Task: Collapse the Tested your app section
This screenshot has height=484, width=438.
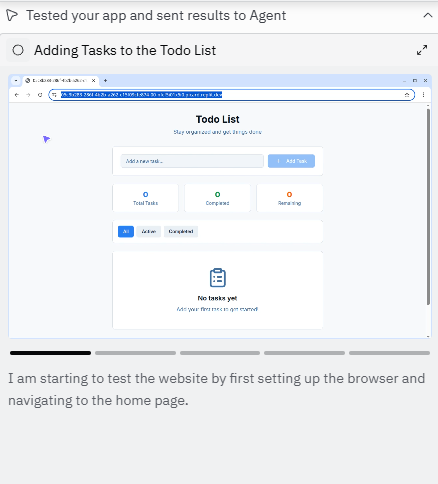Action: coord(428,15)
